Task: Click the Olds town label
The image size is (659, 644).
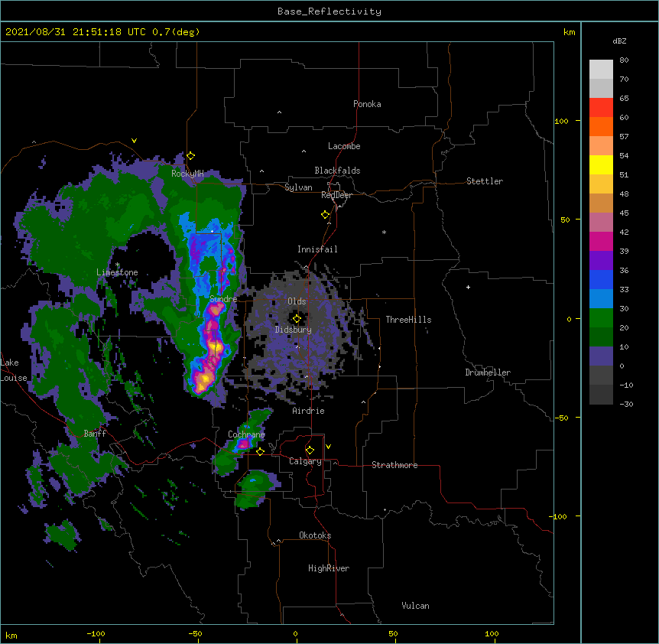Action: pyautogui.click(x=297, y=301)
